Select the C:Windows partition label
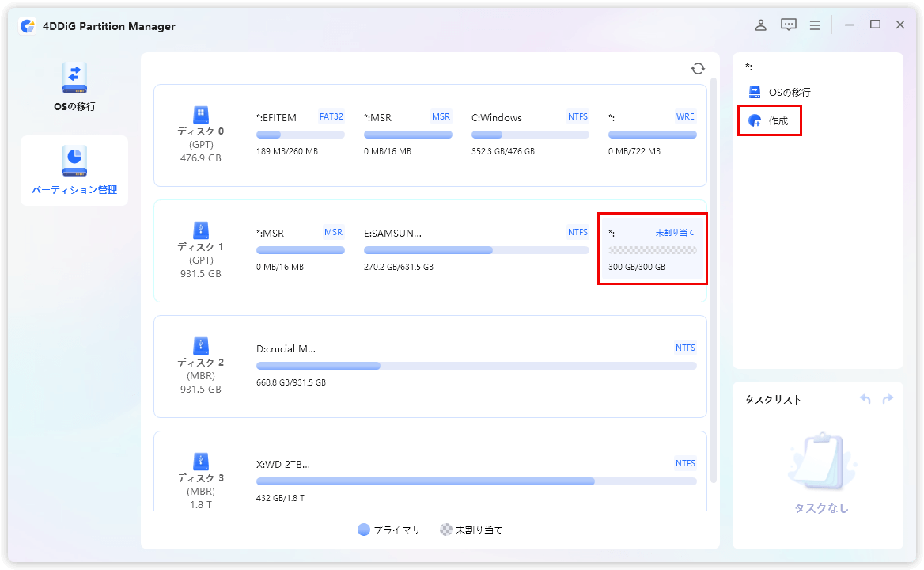This screenshot has width=924, height=570. tap(497, 117)
